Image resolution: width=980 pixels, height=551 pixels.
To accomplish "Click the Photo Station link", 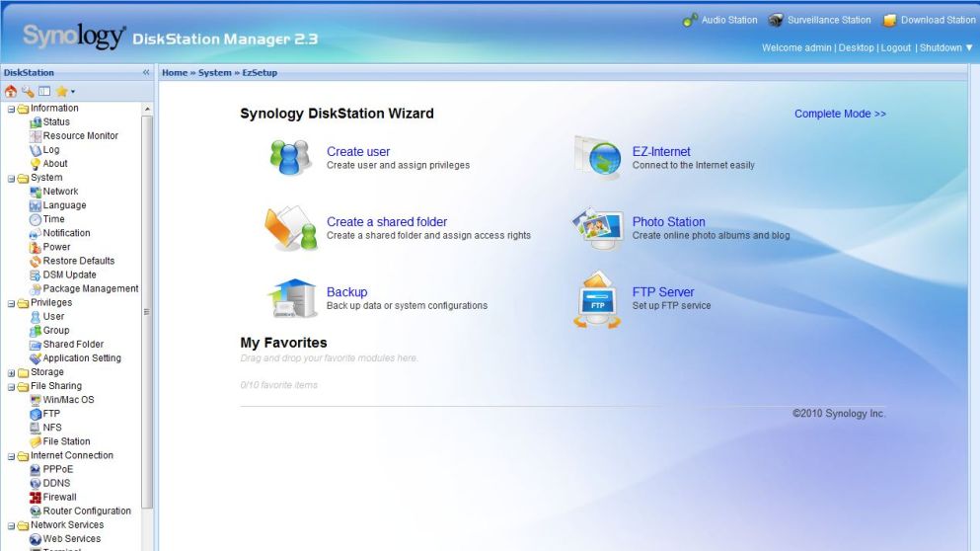I will tap(669, 222).
